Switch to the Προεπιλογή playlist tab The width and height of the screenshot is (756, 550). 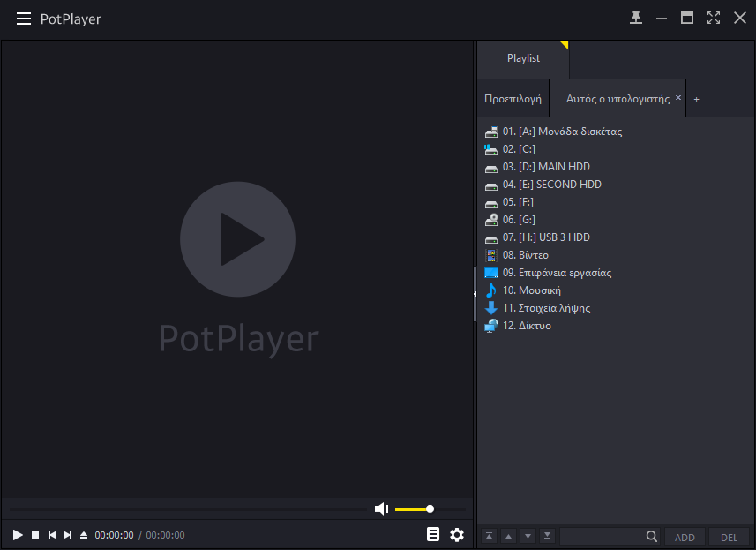click(513, 99)
